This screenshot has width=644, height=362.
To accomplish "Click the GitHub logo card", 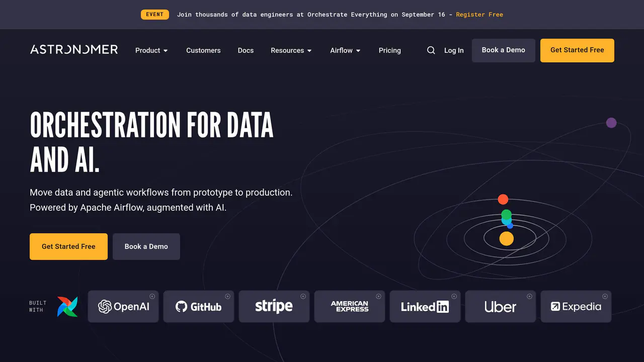I will [x=199, y=306].
